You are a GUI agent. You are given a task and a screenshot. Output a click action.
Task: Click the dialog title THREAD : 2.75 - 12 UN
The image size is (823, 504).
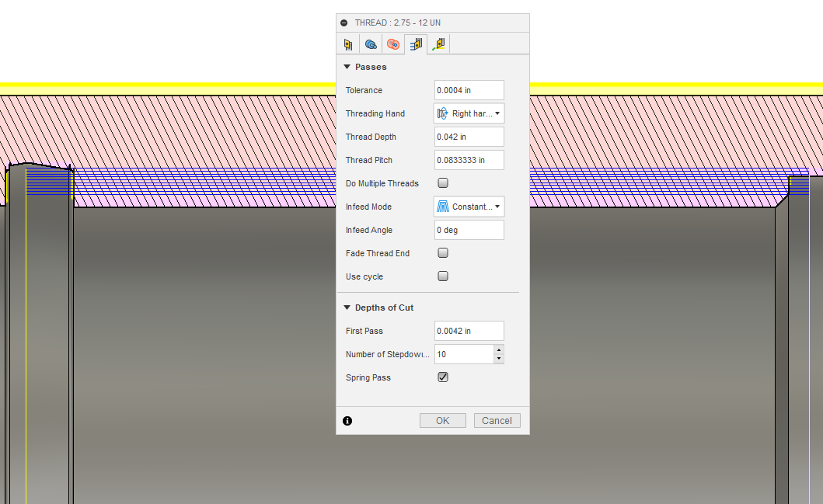point(398,23)
